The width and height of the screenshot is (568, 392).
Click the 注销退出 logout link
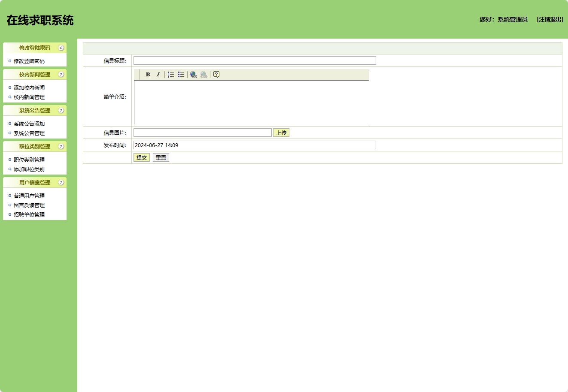(550, 19)
